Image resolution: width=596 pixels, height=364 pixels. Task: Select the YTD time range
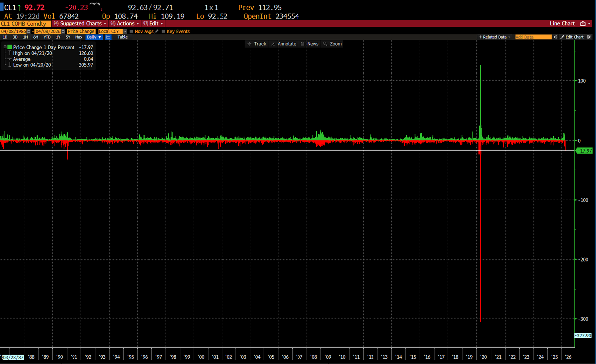point(47,37)
